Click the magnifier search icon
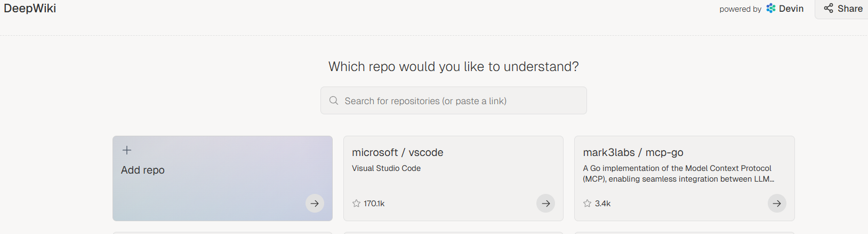The width and height of the screenshot is (868, 234). pyautogui.click(x=334, y=100)
